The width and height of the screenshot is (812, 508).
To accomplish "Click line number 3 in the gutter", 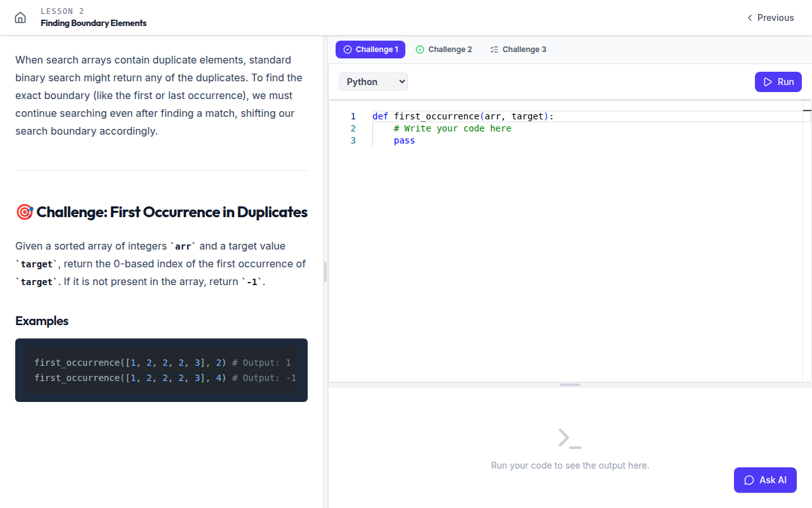I will [x=353, y=140].
